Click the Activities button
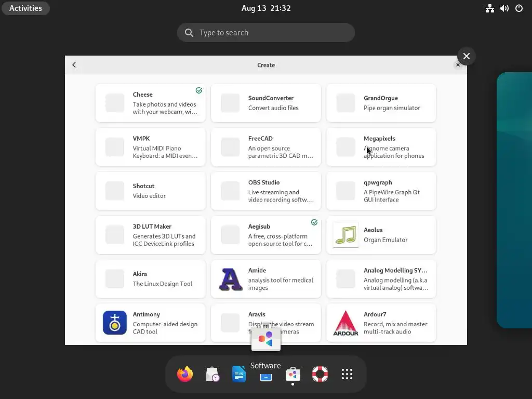Screen dimensions: 532x399 pos(25,8)
